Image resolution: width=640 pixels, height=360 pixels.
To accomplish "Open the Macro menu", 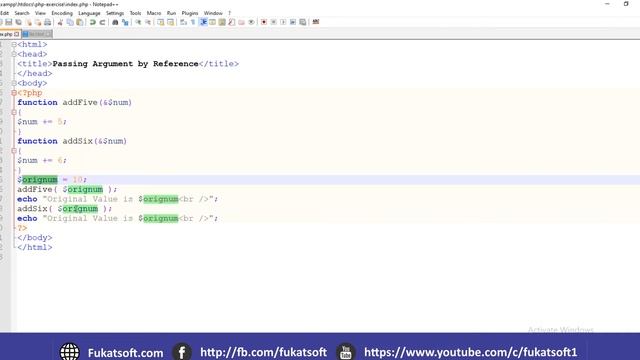I will (154, 13).
